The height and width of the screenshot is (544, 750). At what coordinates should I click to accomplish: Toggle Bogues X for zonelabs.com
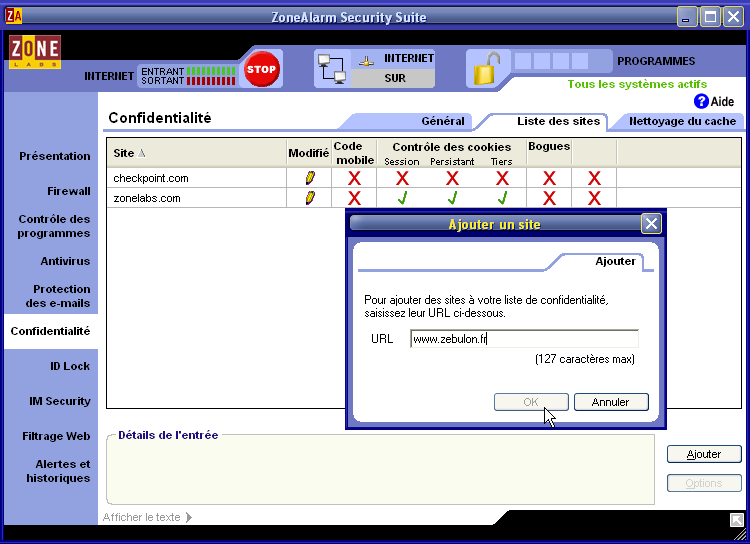tap(549, 198)
